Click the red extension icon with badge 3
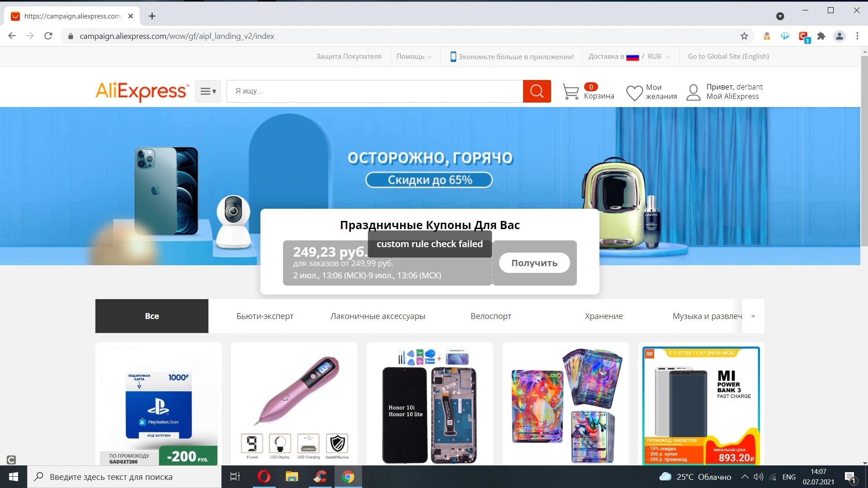 (x=804, y=37)
